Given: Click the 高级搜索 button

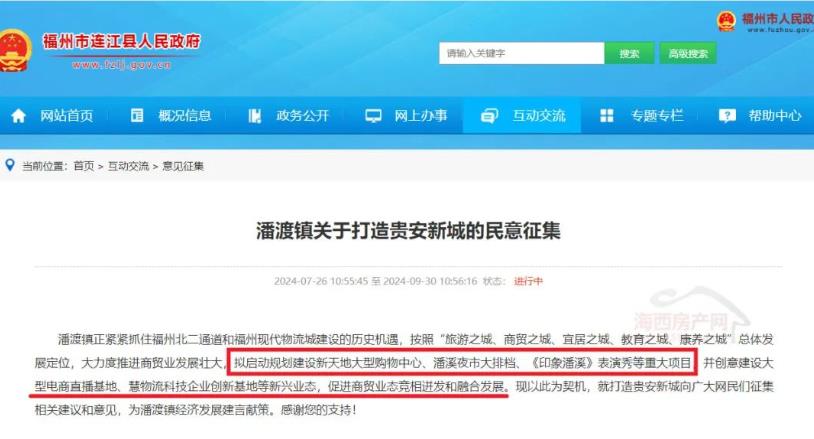Looking at the screenshot, I should pos(688,53).
